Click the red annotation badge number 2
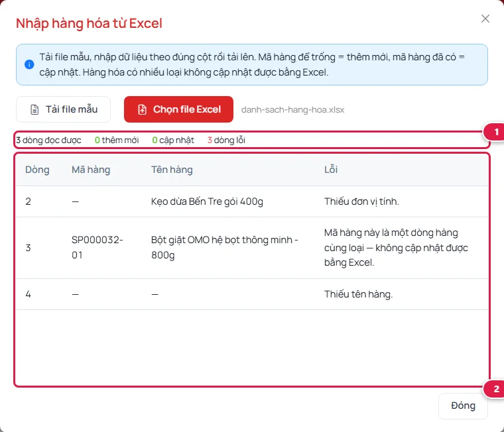Image resolution: width=504 pixels, height=432 pixels. (495, 389)
